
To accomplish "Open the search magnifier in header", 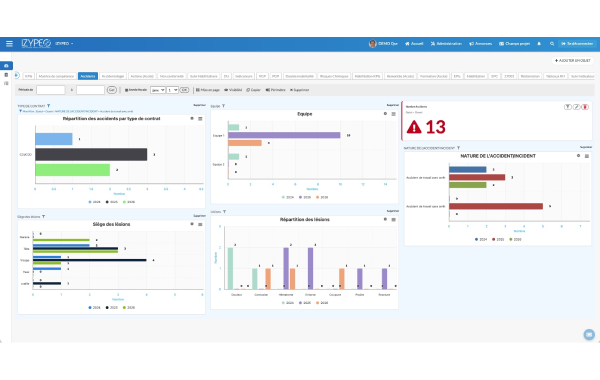I will (552, 44).
